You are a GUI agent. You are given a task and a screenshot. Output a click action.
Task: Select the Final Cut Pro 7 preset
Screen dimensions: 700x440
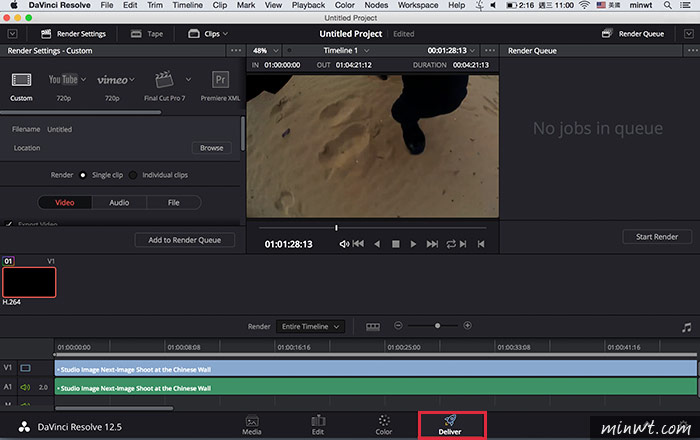(x=164, y=80)
